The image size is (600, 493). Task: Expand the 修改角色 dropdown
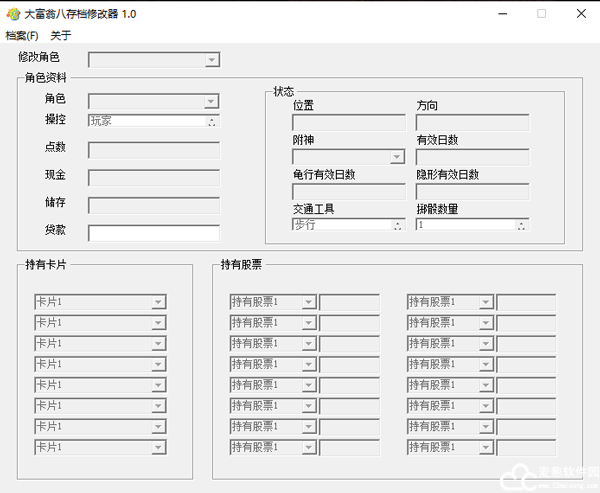[211, 59]
